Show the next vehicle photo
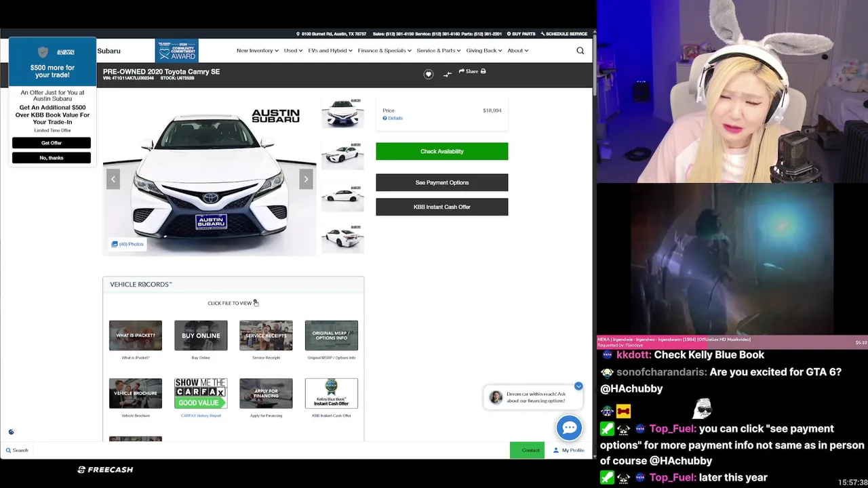This screenshot has width=868, height=488. coord(306,179)
